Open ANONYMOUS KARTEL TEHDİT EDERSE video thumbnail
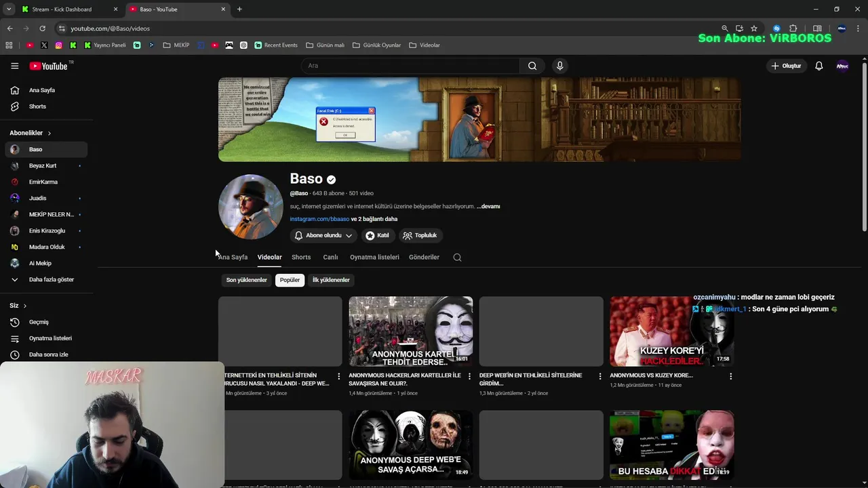 [x=411, y=331]
